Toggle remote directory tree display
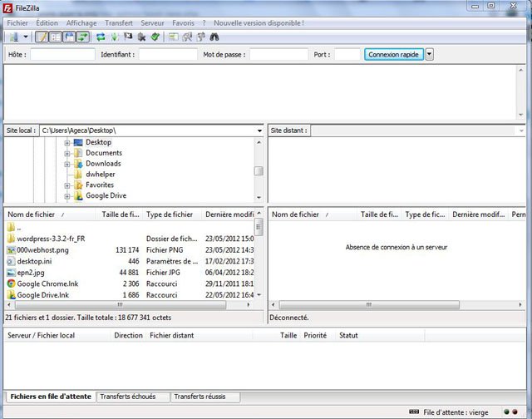Screen dimensions: 532x419 pyautogui.click(x=69, y=37)
